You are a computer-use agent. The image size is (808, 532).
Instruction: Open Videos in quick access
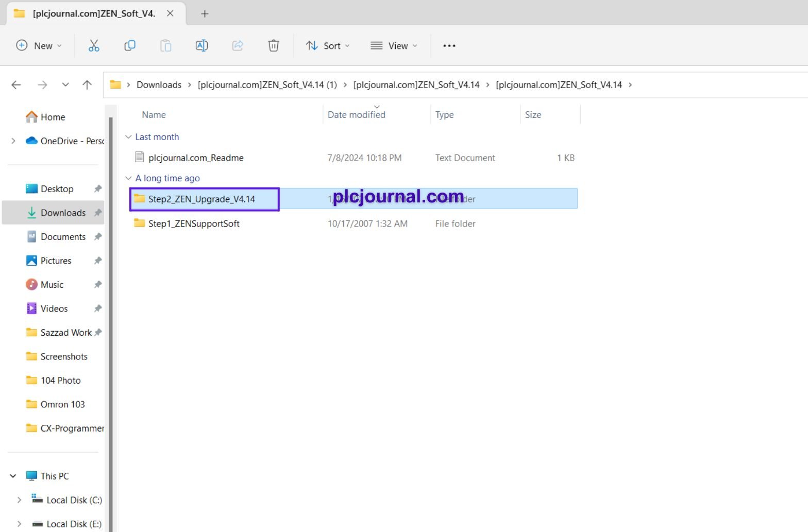coord(54,308)
